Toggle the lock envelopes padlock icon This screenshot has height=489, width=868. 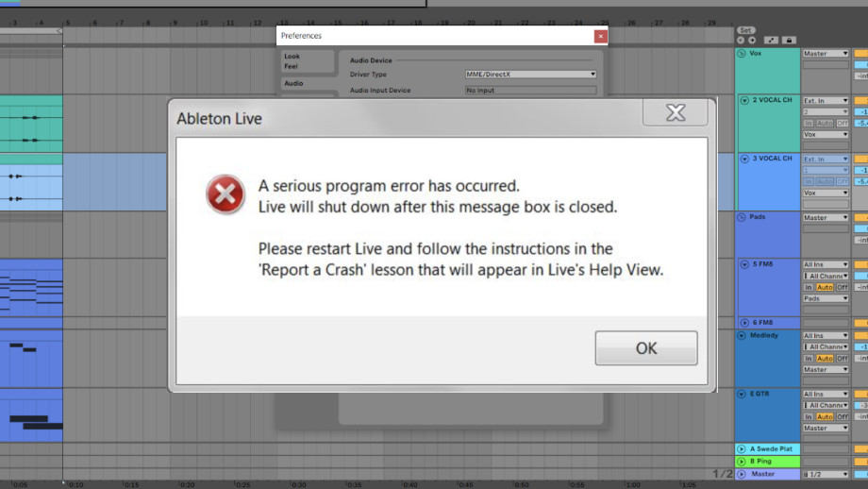(x=789, y=40)
